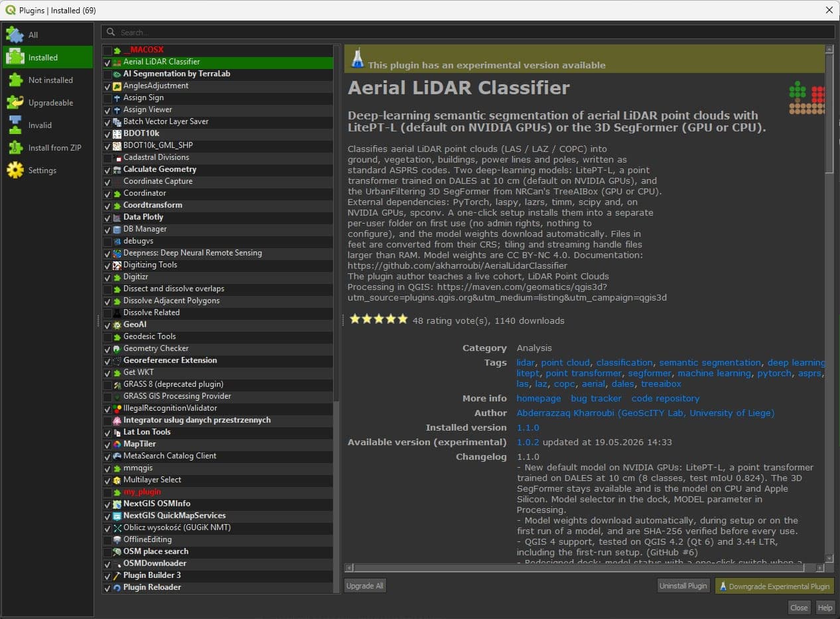Screen dimensions: 840x619
Task: Uncheck the Aerial LiDAR Classifier checkbox
Action: (107, 62)
